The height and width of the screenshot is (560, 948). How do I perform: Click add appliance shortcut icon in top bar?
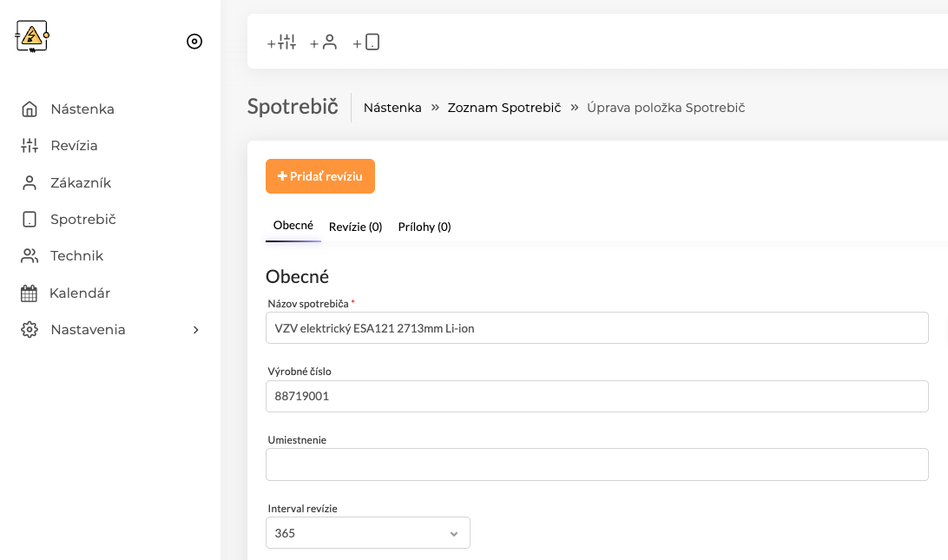coord(366,43)
